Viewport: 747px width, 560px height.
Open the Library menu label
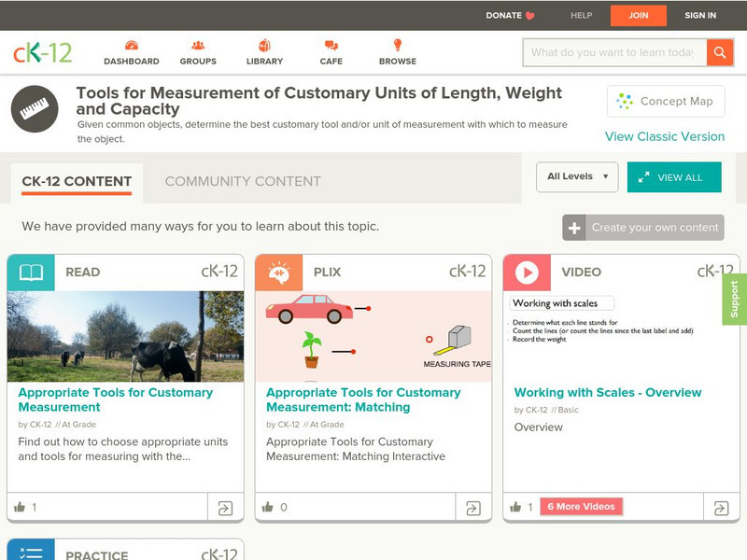pyautogui.click(x=264, y=62)
